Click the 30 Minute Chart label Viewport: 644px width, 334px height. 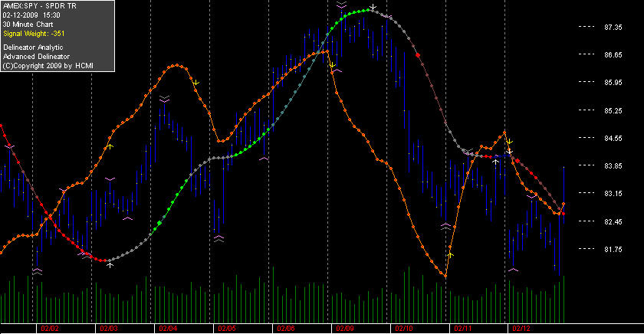(28, 25)
